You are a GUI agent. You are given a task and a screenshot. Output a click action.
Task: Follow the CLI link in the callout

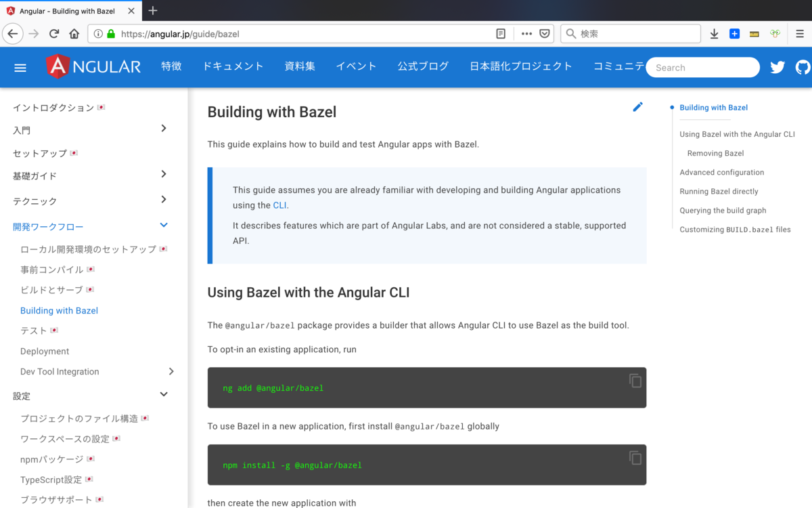pos(280,205)
